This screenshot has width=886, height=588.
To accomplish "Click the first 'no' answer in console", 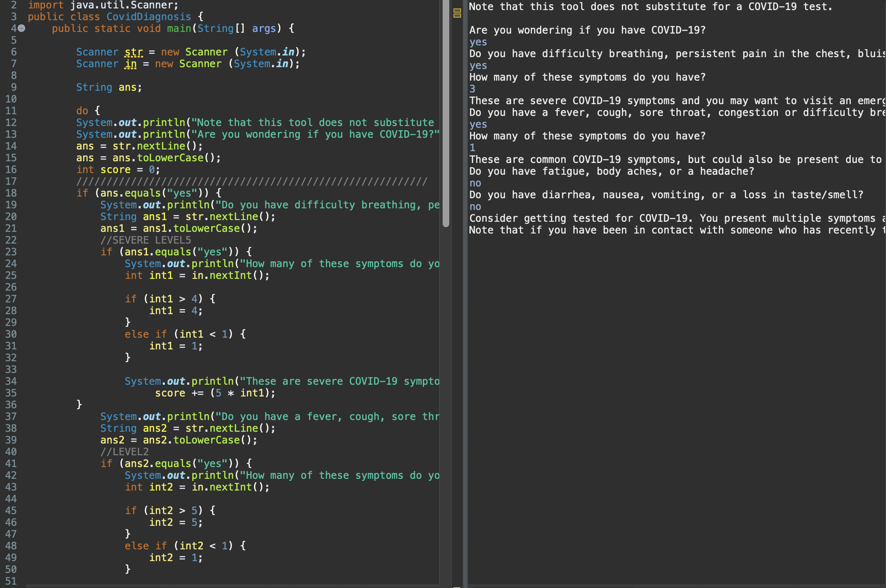I will [x=475, y=183].
